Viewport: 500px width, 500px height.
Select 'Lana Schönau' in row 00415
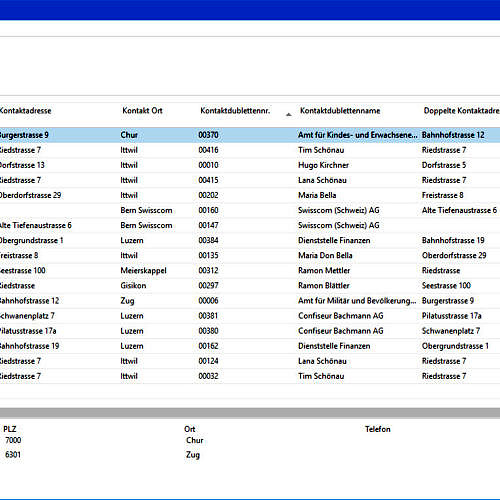click(322, 180)
